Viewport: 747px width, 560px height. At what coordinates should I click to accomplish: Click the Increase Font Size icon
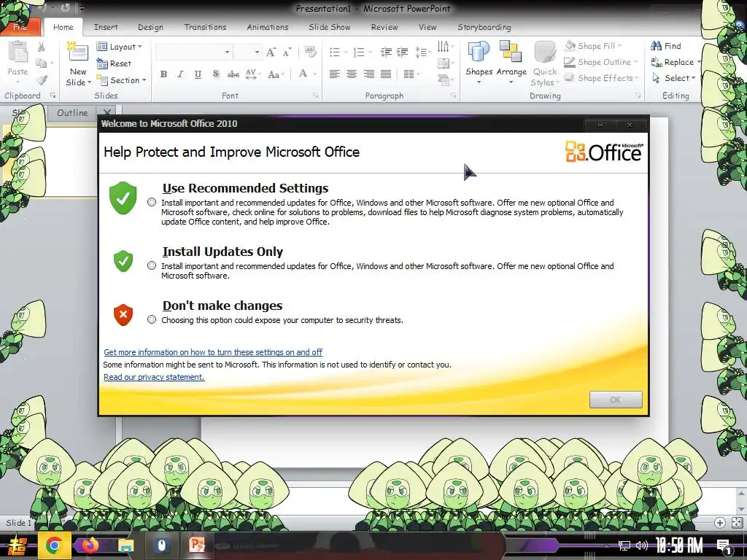(271, 52)
